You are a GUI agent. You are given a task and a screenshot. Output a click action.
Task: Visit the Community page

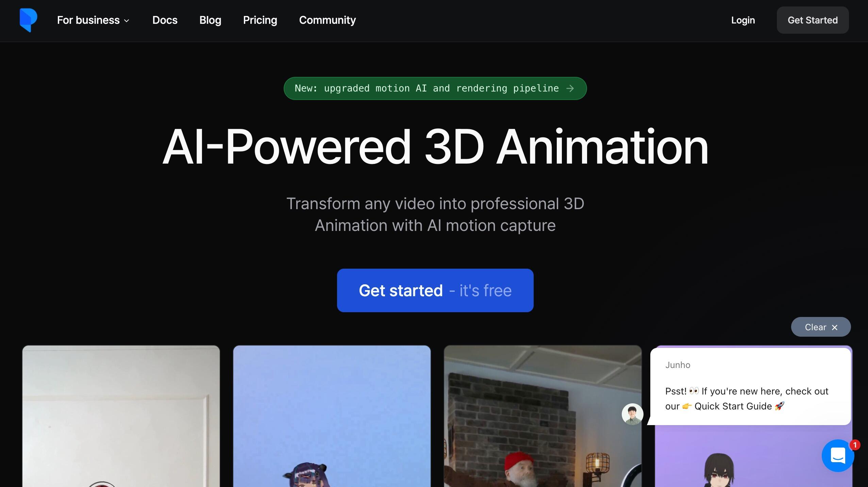327,20
